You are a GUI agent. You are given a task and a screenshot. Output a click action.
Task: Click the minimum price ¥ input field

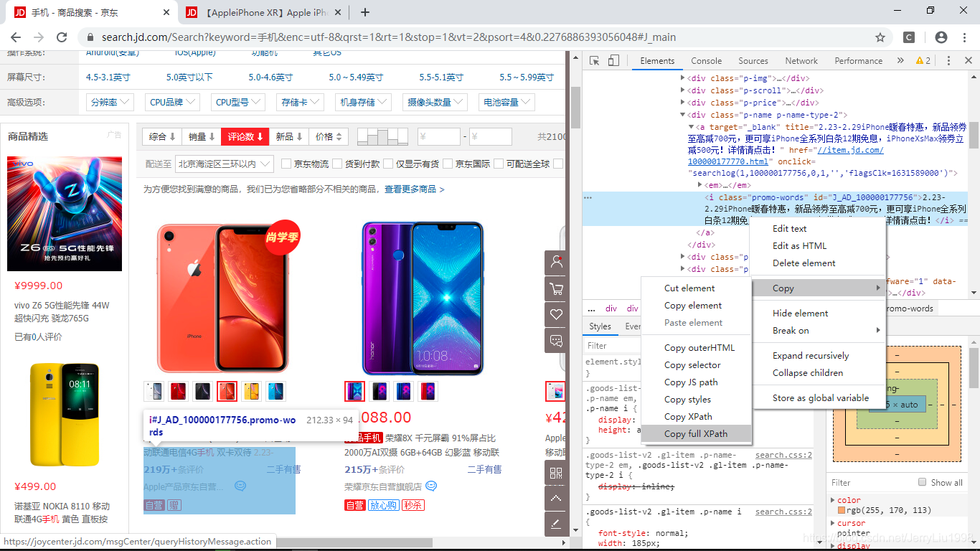(438, 136)
